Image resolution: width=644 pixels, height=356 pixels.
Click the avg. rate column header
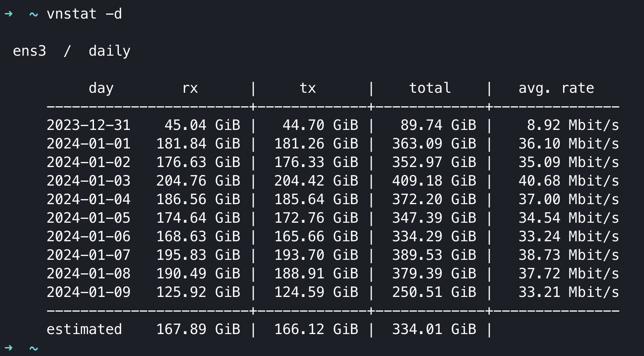556,88
